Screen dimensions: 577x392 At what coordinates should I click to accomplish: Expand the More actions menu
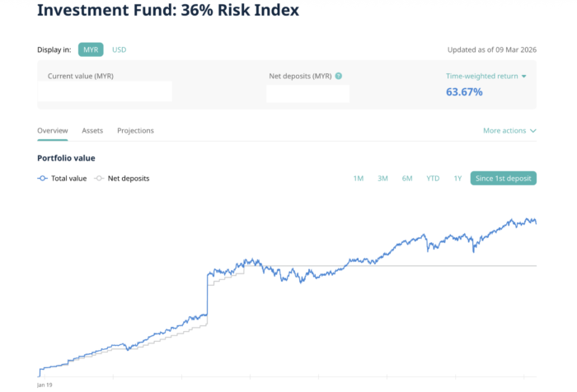[x=504, y=131]
